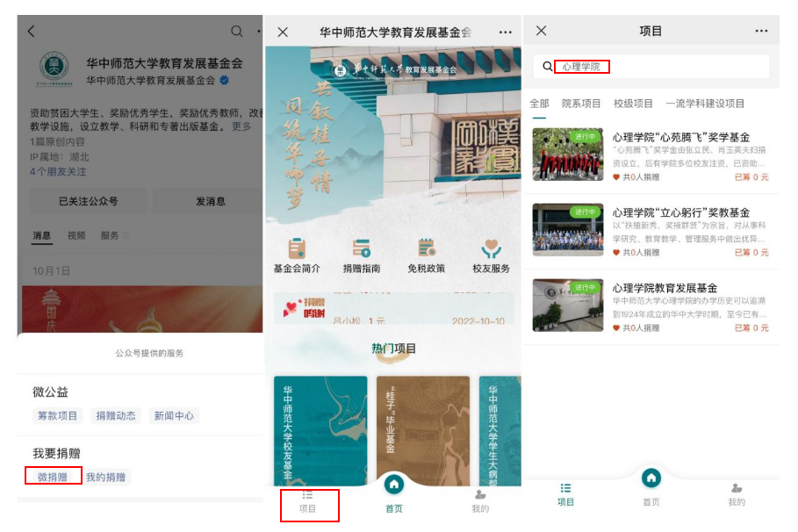Click the search magnifier beside the back arrow
798x532 pixels.
(x=236, y=32)
